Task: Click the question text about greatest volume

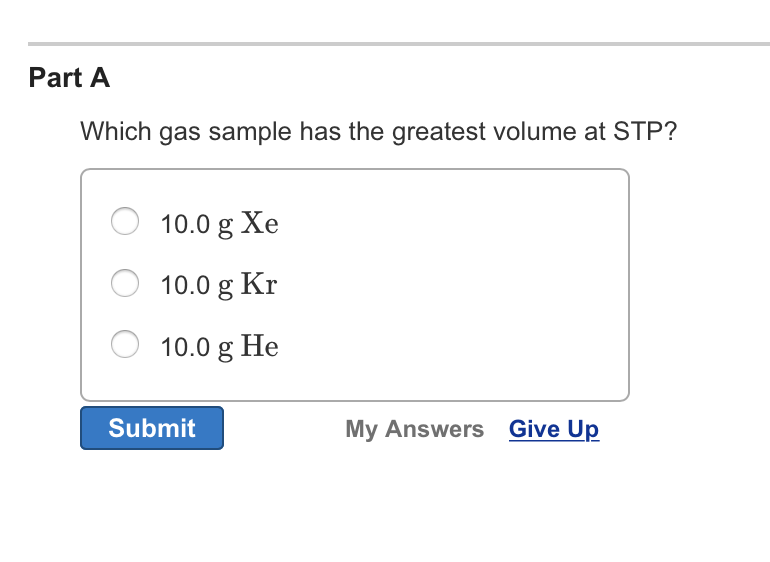Action: tap(378, 132)
